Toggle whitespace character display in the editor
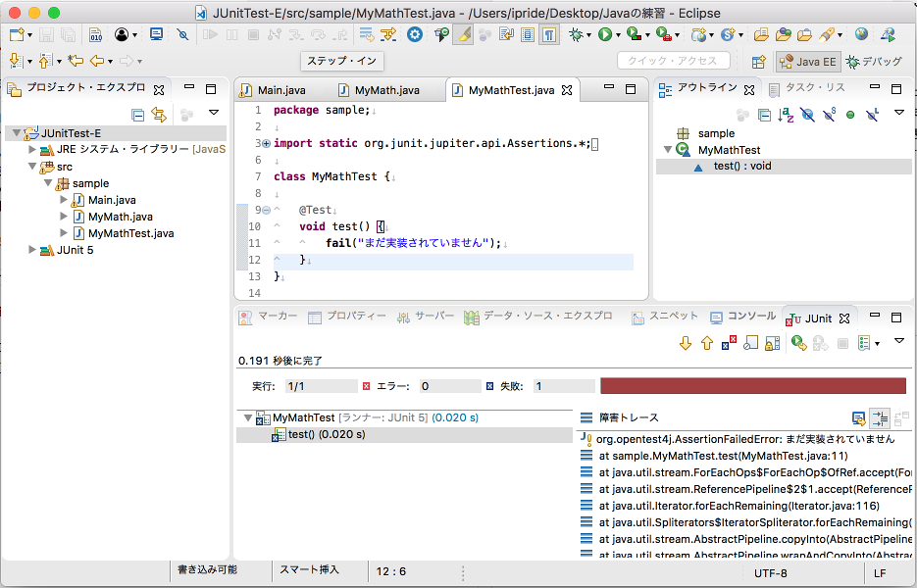The image size is (917, 588). (x=551, y=34)
